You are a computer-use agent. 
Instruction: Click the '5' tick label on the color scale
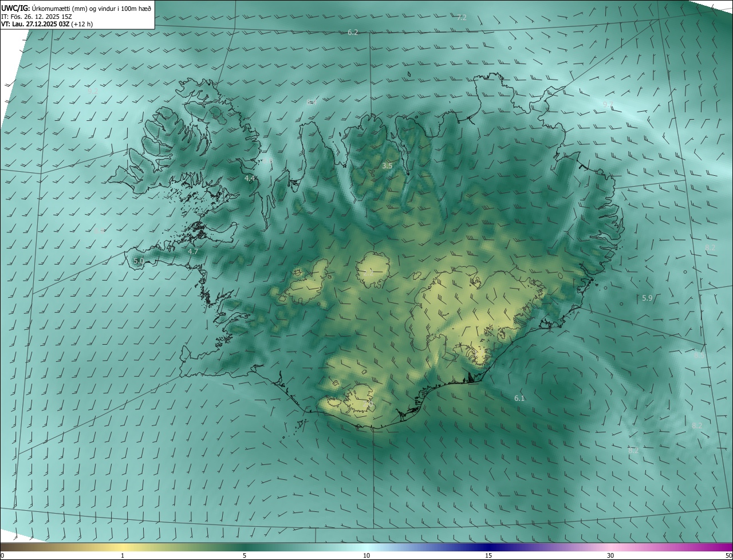click(x=245, y=555)
